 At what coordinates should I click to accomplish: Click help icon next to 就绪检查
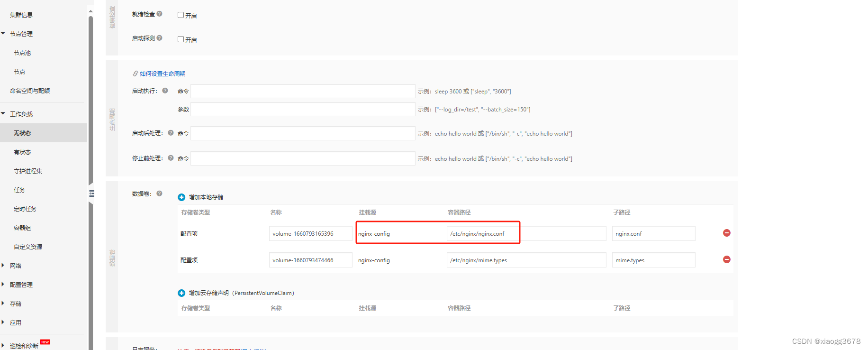point(160,14)
